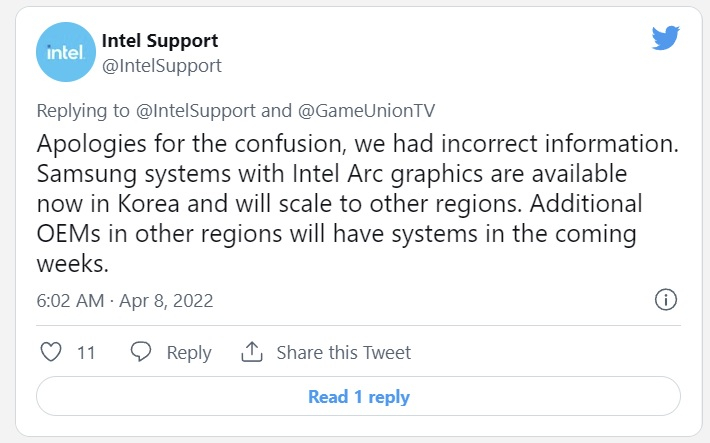
Task: Click the Share this Tweet label
Action: [343, 352]
